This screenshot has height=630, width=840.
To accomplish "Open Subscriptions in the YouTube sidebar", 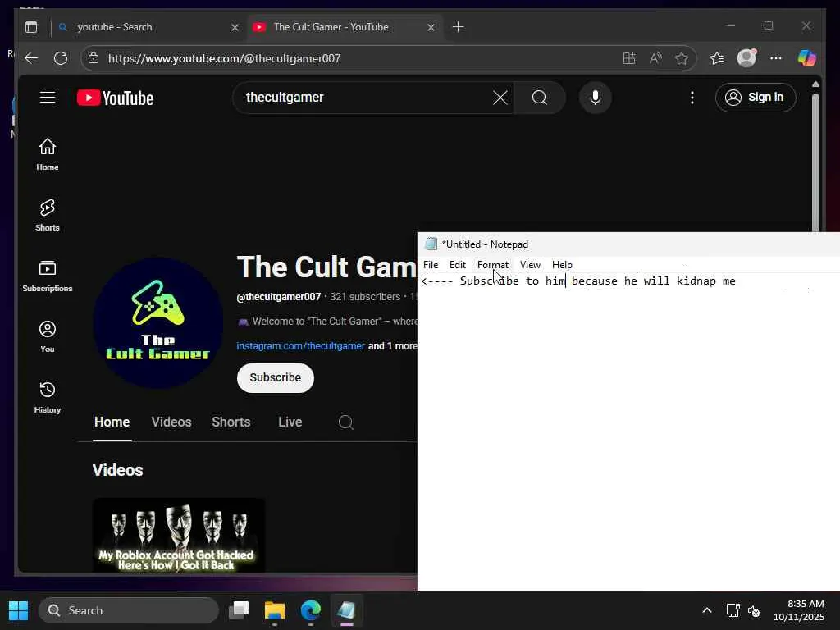I will [47, 276].
